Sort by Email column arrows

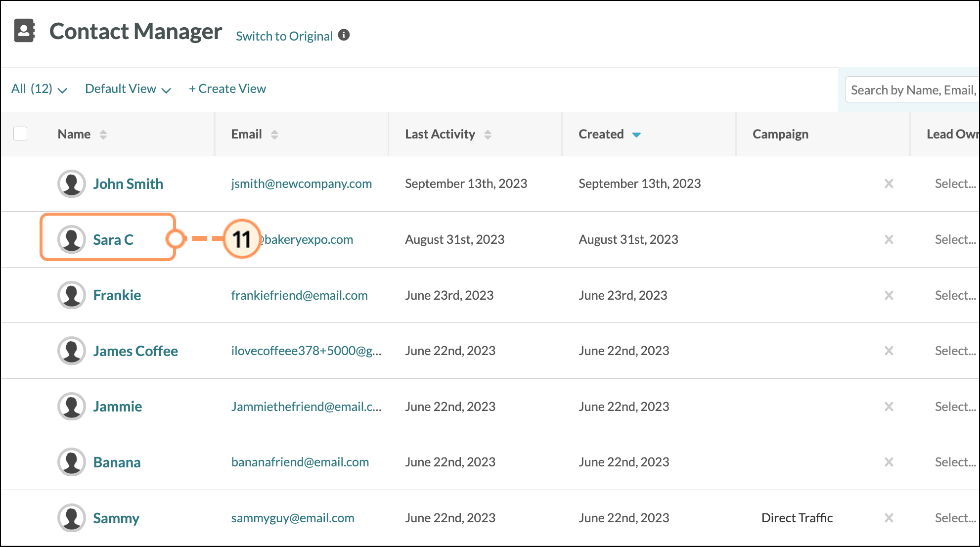[x=274, y=135]
